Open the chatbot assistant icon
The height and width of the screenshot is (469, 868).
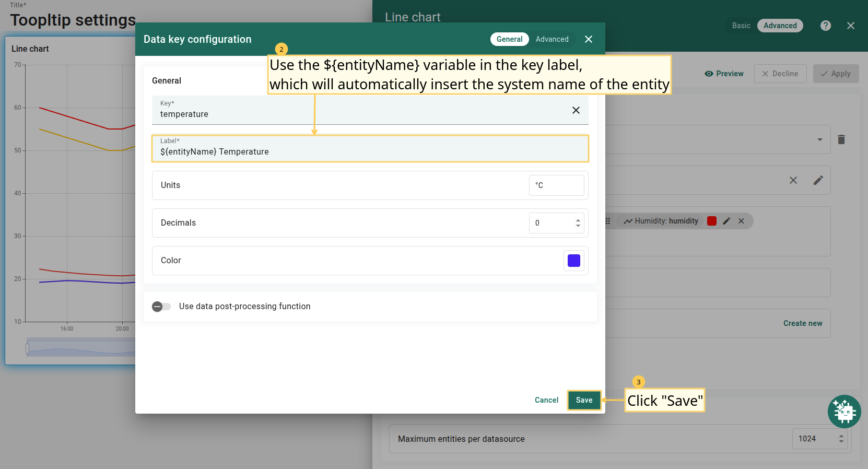click(x=844, y=412)
